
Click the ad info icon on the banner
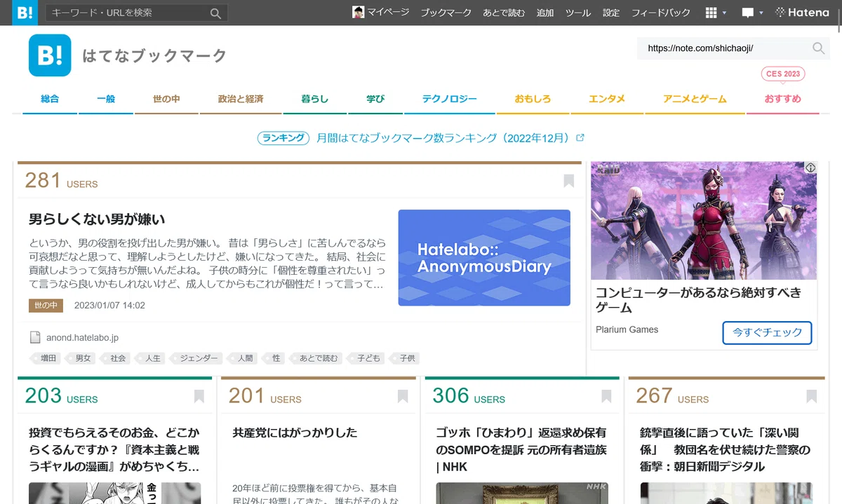pos(810,168)
